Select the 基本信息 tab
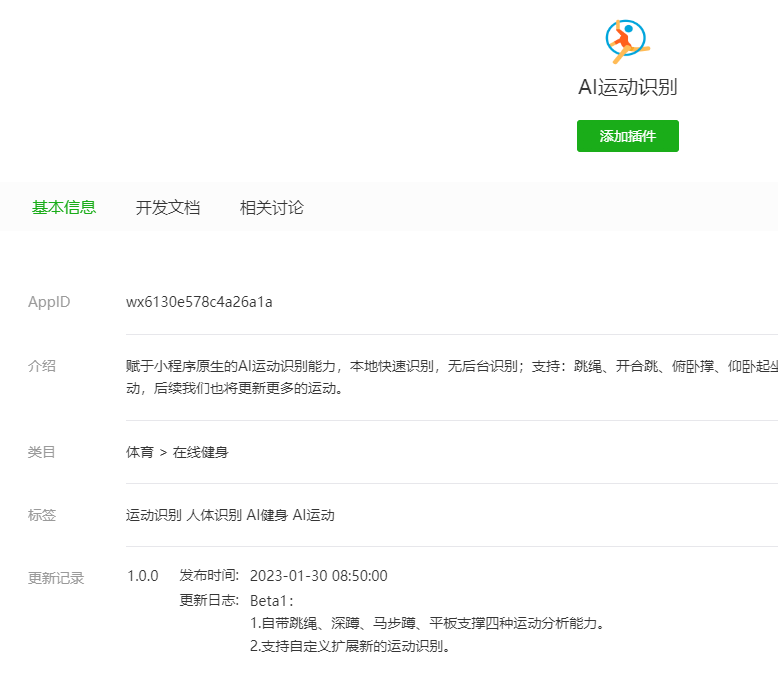Image resolution: width=778 pixels, height=694 pixels. point(64,207)
